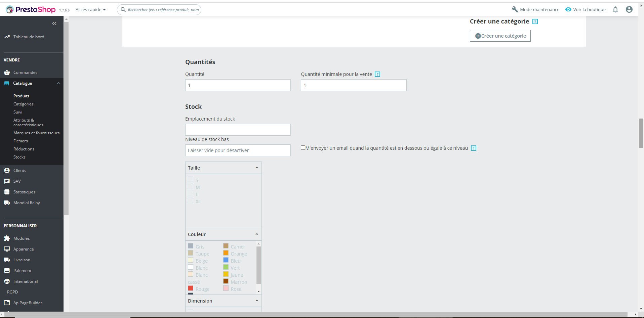This screenshot has width=644, height=318.
Task: Click the Créer une catégorie button
Action: [x=500, y=36]
